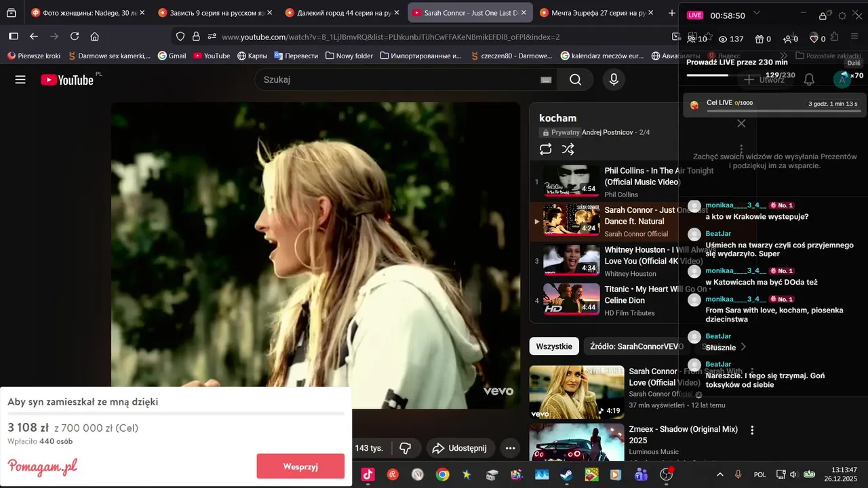Viewport: 868px width, 488px height.
Task: Select Whitney Houston I Will Always Love You thumbnail
Action: (x=572, y=260)
